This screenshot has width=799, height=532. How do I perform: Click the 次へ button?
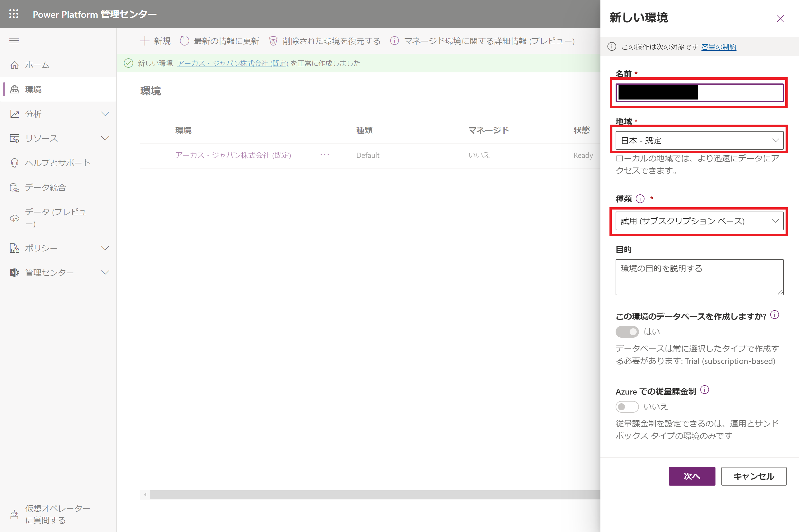pyautogui.click(x=692, y=476)
